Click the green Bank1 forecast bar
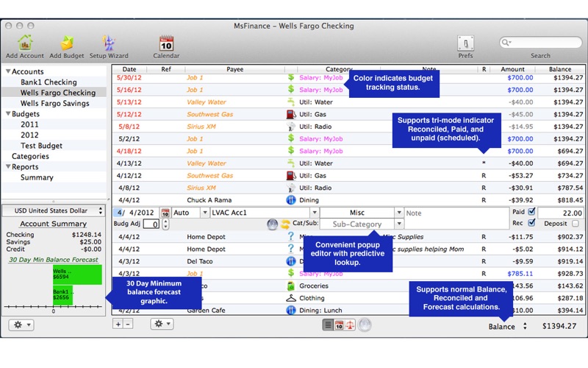 coord(62,296)
